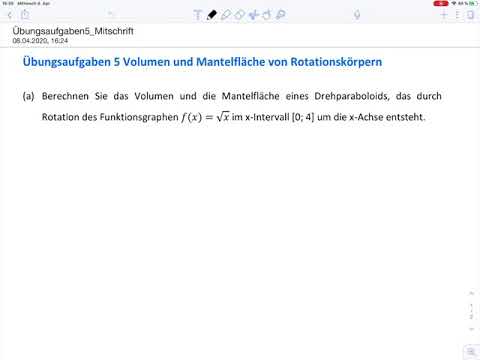
Task: Tap the word Drehparaboloids
Action: pos(352,96)
